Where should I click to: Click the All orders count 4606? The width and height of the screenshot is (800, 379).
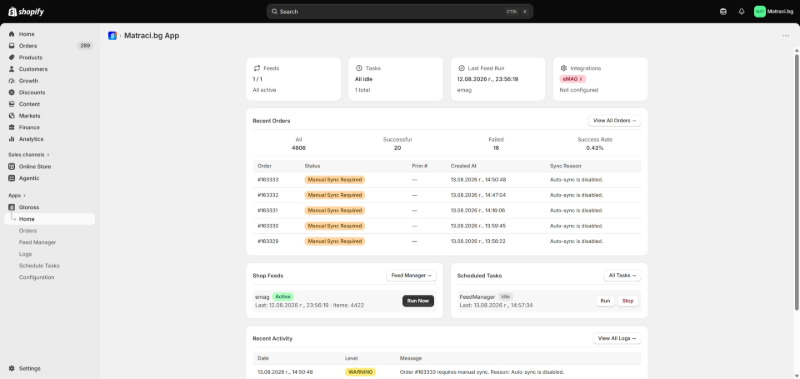coord(298,148)
